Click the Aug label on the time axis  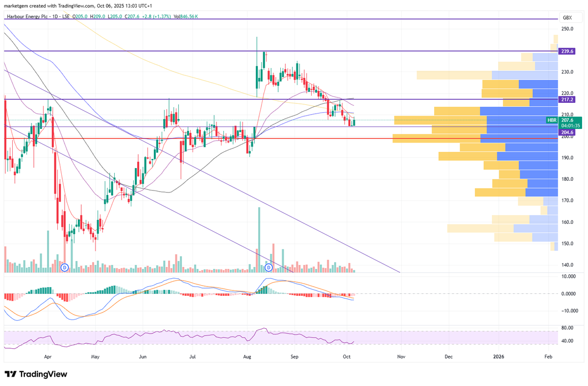click(x=247, y=358)
